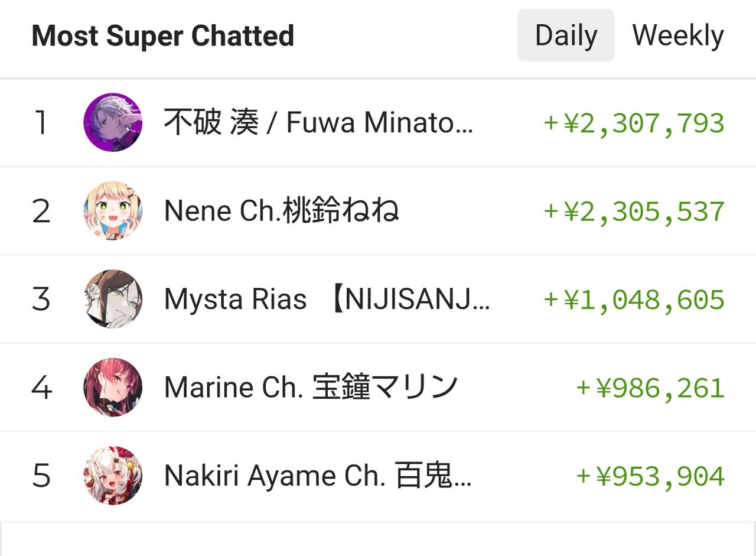Select the Daily ranking tab

pos(565,35)
